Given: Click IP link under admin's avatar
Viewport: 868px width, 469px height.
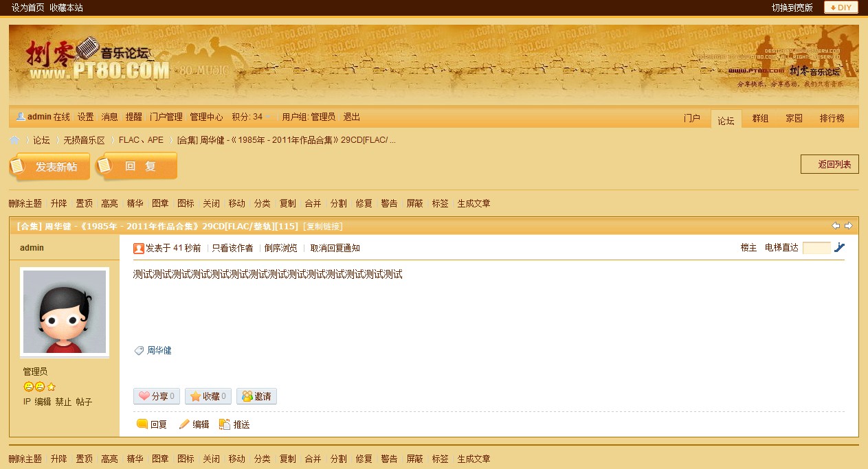Looking at the screenshot, I should tap(27, 402).
